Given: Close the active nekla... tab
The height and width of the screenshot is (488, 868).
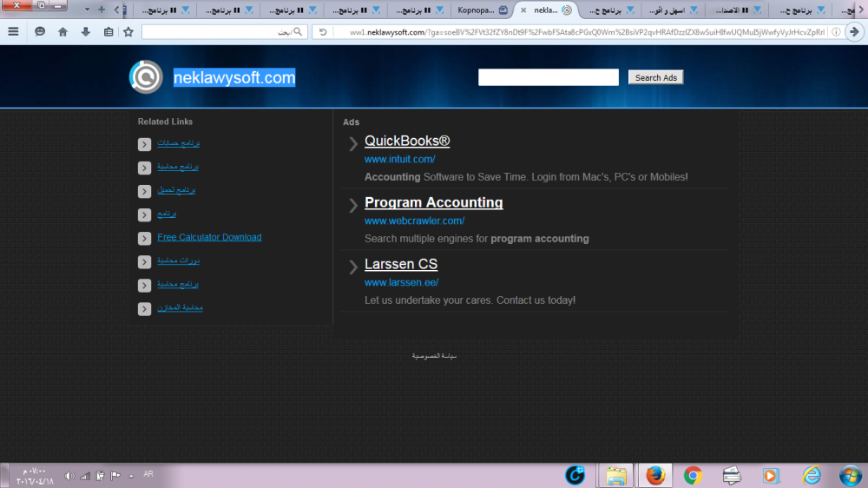Looking at the screenshot, I should tap(523, 10).
